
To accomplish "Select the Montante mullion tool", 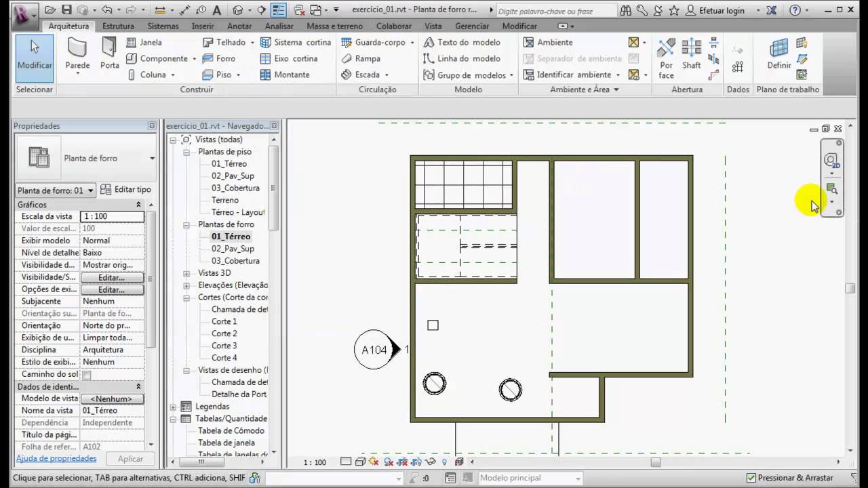I will (x=285, y=75).
